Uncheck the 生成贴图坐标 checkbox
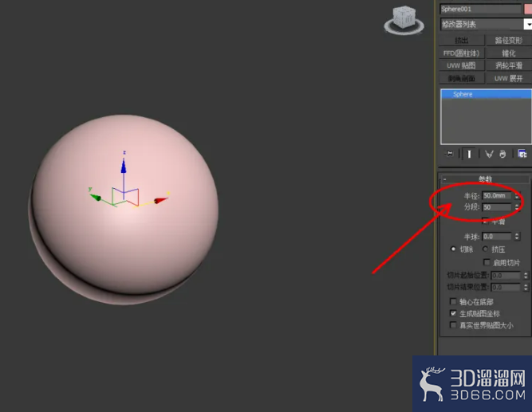 click(x=453, y=313)
